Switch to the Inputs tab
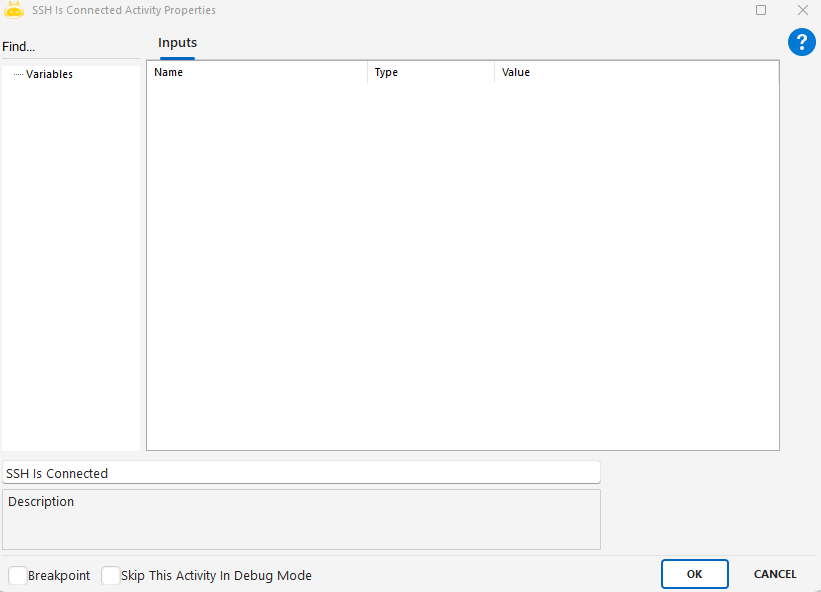 pos(177,43)
